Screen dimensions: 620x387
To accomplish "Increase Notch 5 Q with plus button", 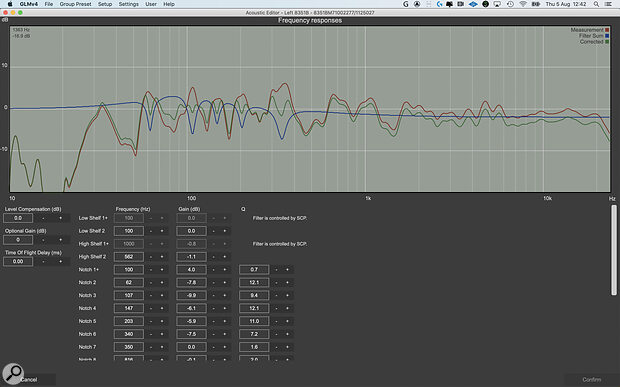I will pyautogui.click(x=287, y=321).
